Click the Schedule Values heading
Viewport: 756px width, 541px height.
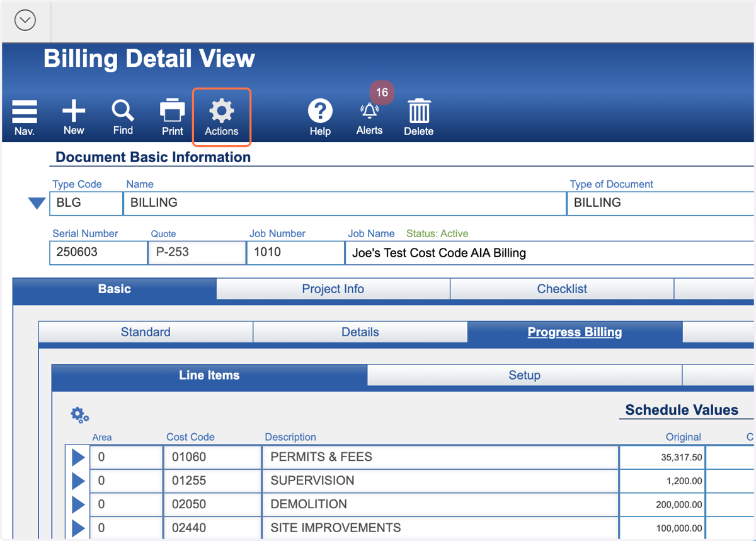point(682,410)
